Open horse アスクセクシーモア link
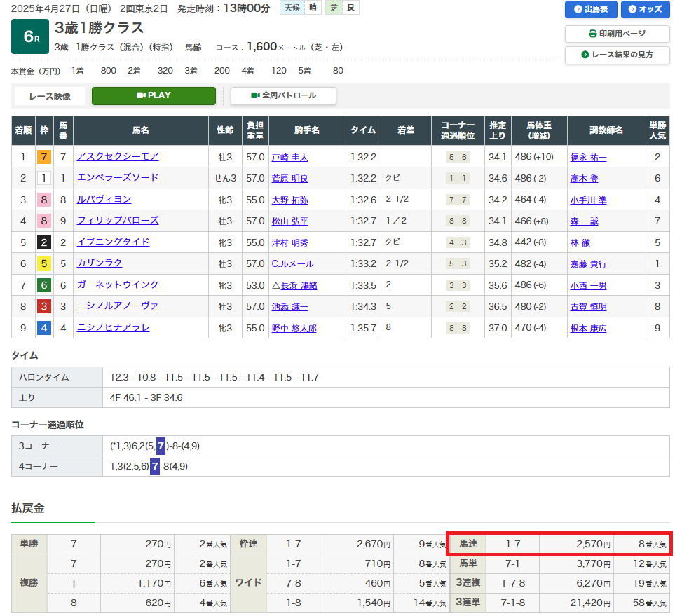 [118, 156]
